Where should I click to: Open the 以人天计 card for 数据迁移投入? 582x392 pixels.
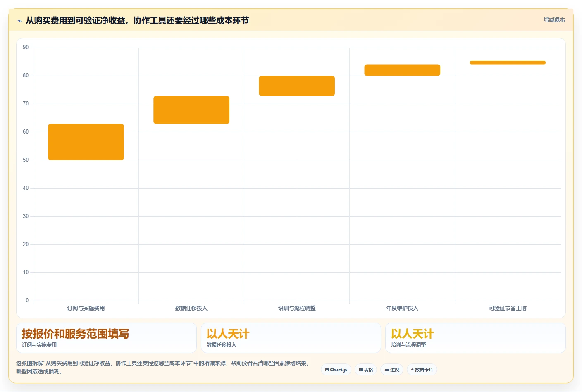[291, 338]
